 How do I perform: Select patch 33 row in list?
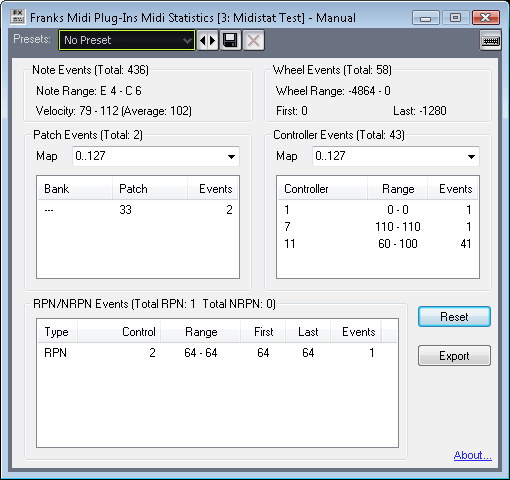click(x=138, y=210)
